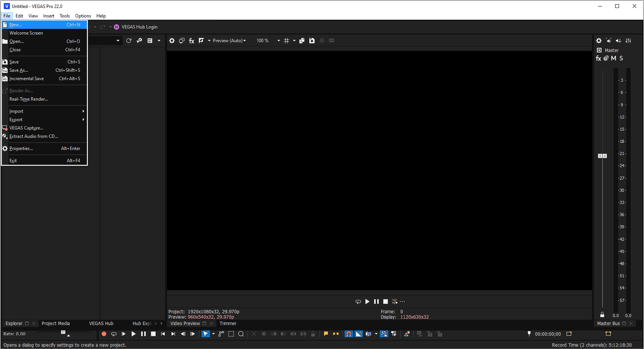Stop playback in the transport bar
This screenshot has height=349, width=644.
coord(153,334)
